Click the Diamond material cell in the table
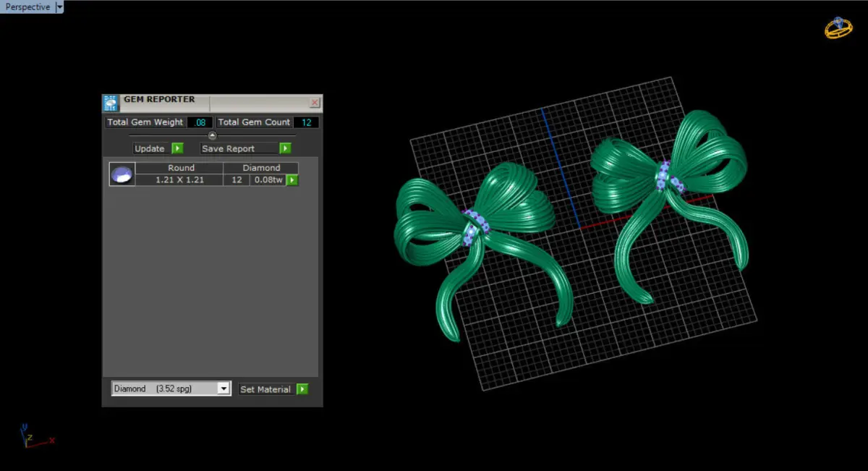 tap(261, 168)
